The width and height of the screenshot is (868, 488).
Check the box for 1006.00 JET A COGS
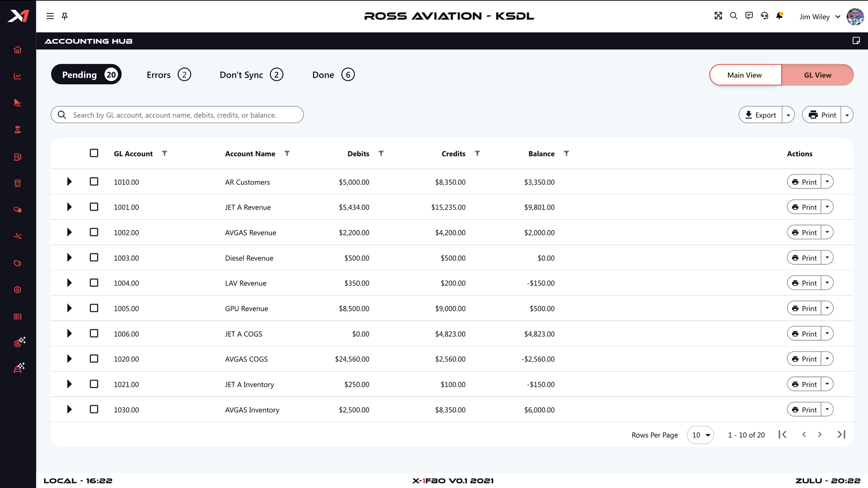[x=94, y=333]
